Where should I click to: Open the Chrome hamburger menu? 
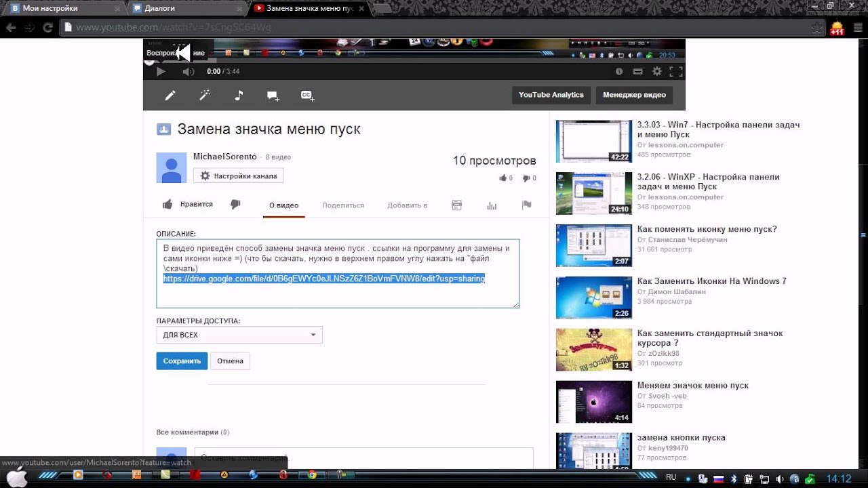point(858,28)
